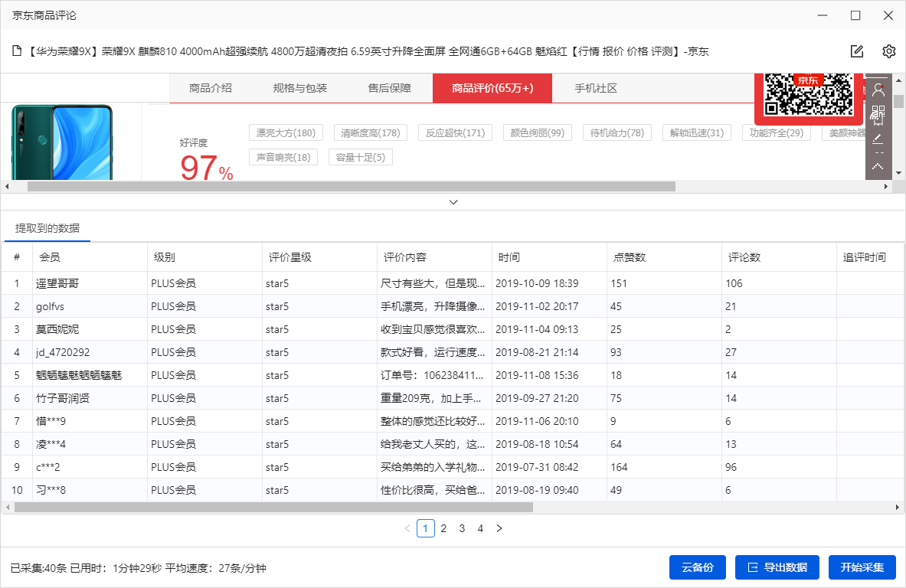Open the 手机社区 tab
906x588 pixels.
tap(596, 88)
